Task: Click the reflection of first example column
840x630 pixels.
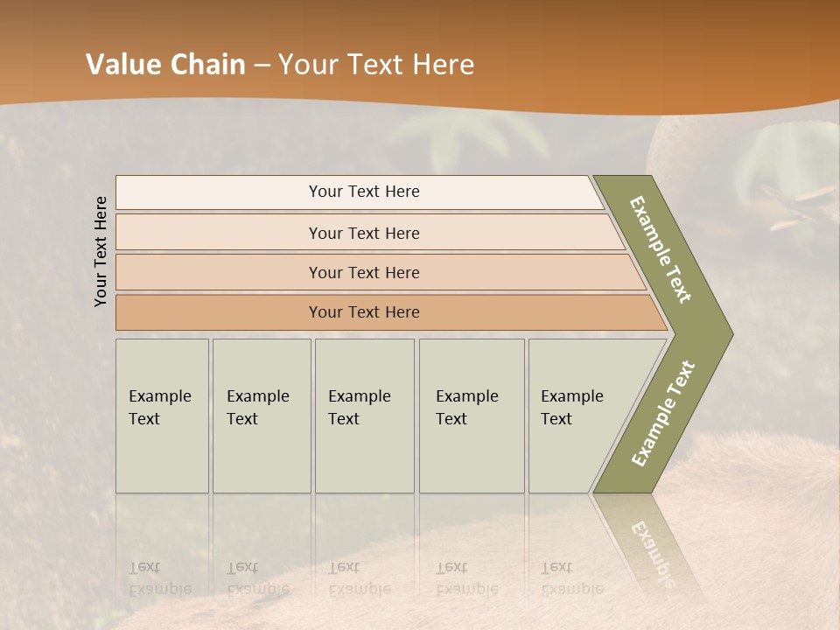Action: coord(162,546)
